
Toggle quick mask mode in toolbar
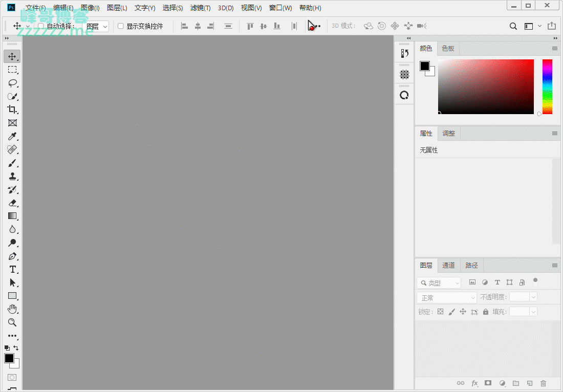pyautogui.click(x=12, y=377)
